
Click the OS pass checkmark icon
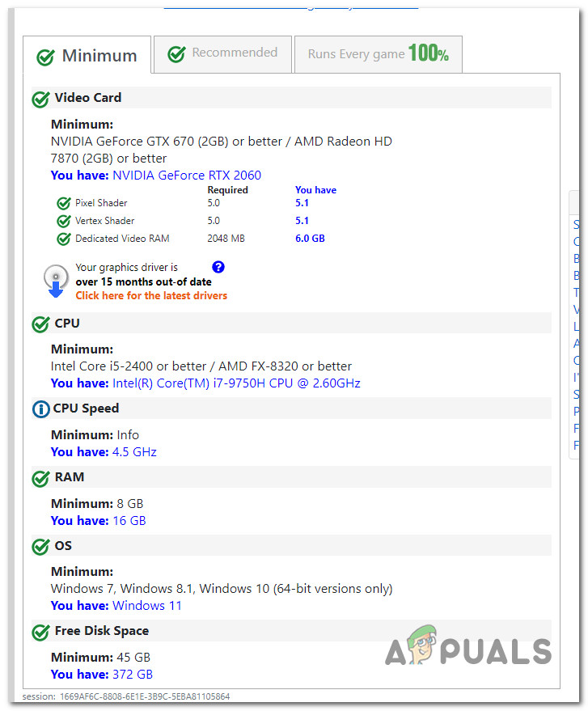click(x=40, y=547)
